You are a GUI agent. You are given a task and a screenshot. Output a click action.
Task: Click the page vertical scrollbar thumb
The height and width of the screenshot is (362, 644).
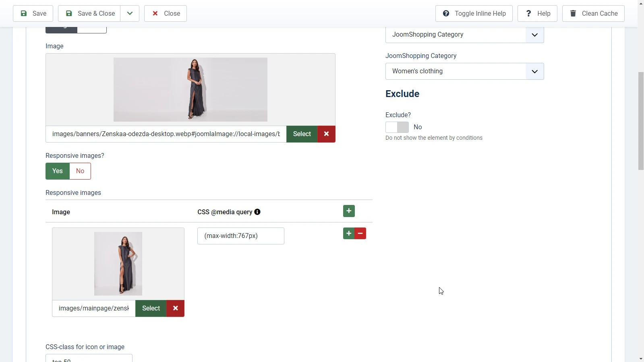click(641, 121)
